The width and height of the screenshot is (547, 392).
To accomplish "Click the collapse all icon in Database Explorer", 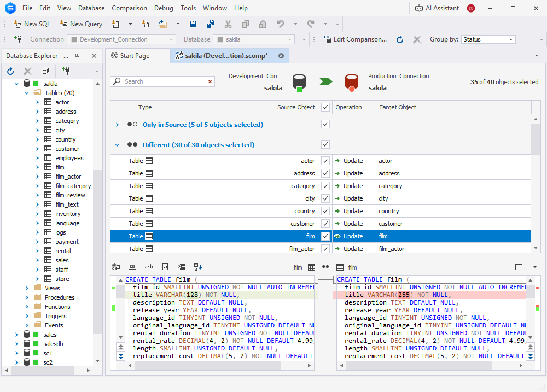I will pos(45,71).
